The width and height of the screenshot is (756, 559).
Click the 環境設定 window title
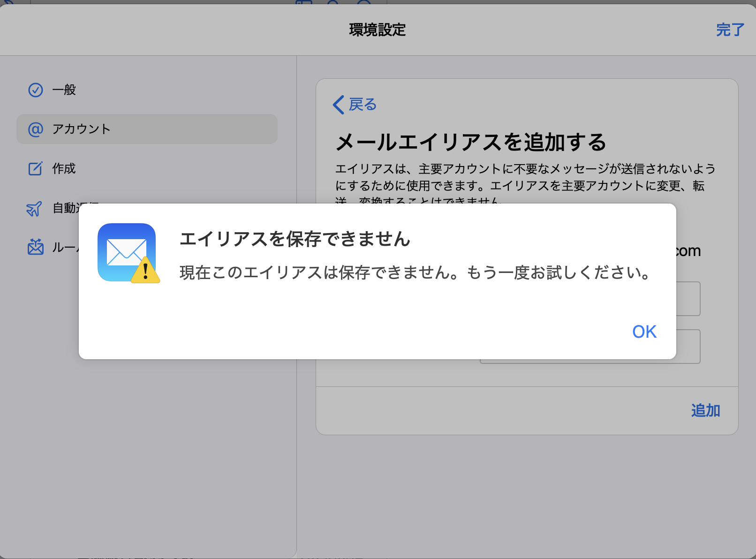(378, 30)
